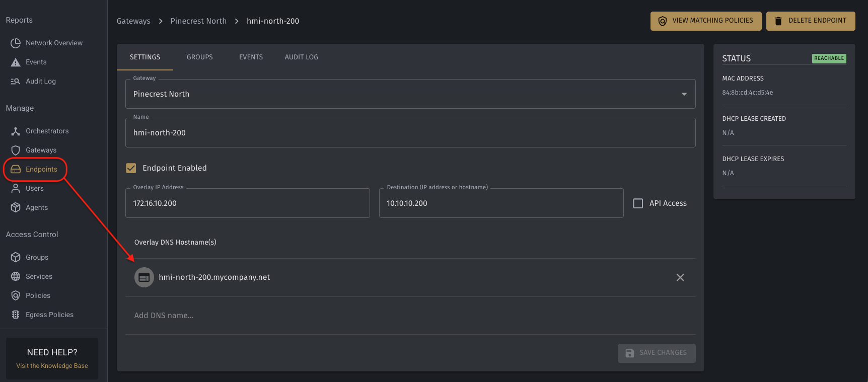Click the Add DNS name field

(410, 316)
